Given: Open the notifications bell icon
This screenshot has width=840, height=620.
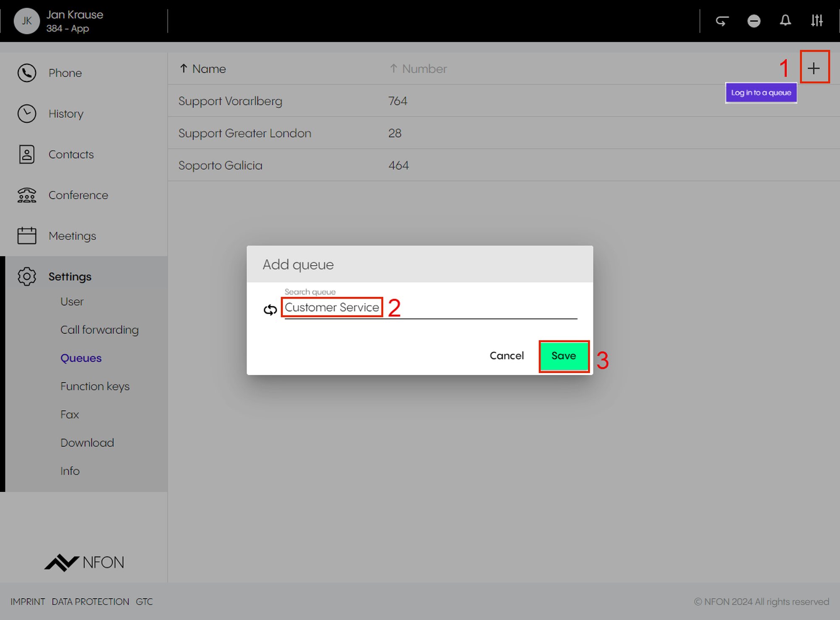Looking at the screenshot, I should (x=785, y=21).
